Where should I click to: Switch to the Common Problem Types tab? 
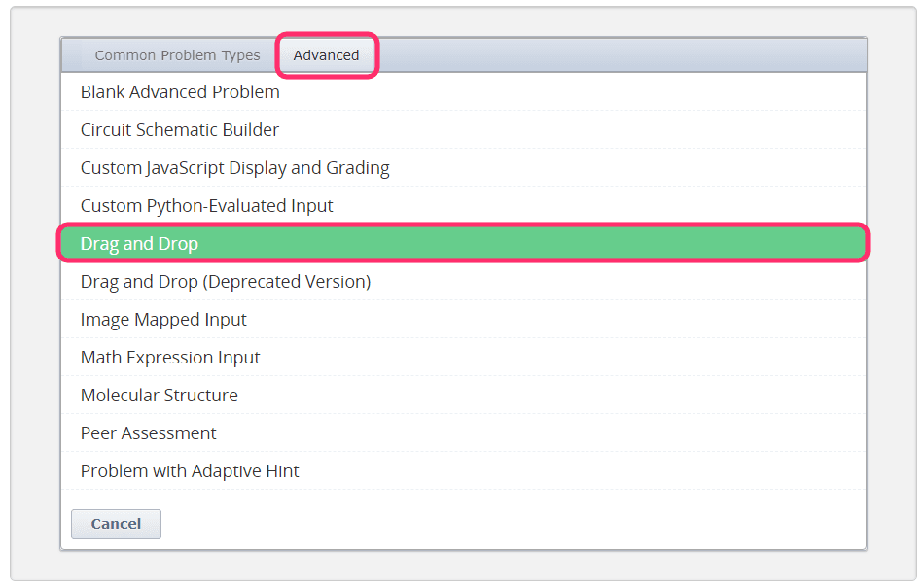pyautogui.click(x=177, y=55)
